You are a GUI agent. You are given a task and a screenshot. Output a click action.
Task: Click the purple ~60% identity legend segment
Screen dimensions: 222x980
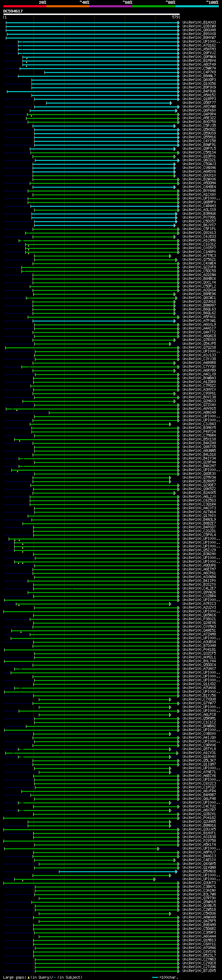[111, 6]
